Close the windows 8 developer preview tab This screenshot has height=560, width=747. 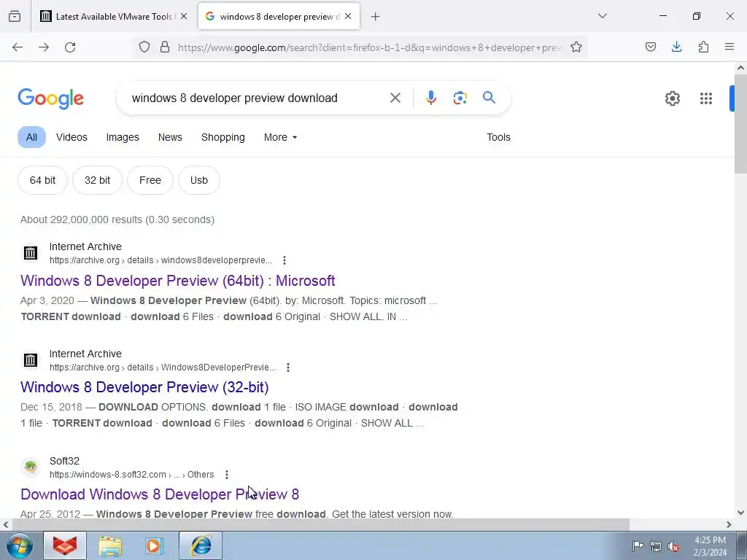348,16
